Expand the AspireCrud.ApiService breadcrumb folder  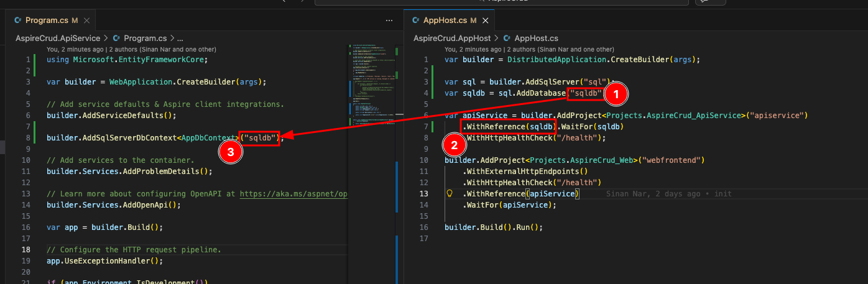click(x=57, y=39)
